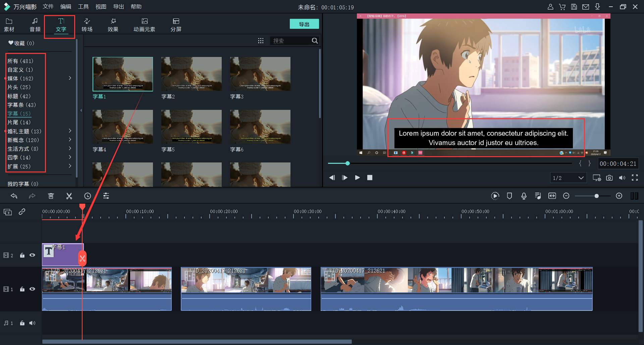The height and width of the screenshot is (345, 644).
Task: Take a snapshot with camera icon
Action: click(x=609, y=178)
